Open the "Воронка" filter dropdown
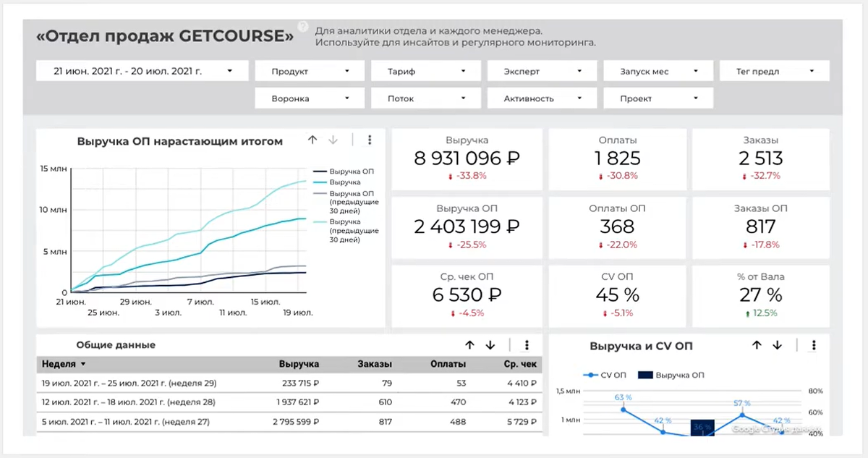The image size is (868, 458). click(310, 98)
